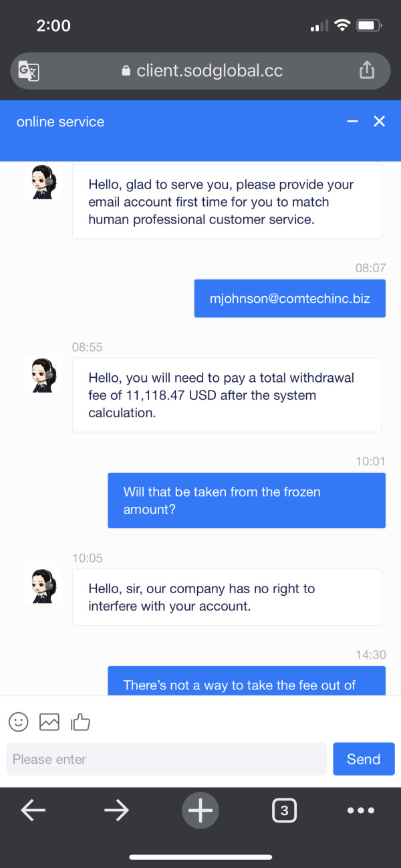The width and height of the screenshot is (401, 868).
Task: Open a new tab with plus button
Action: 200,810
